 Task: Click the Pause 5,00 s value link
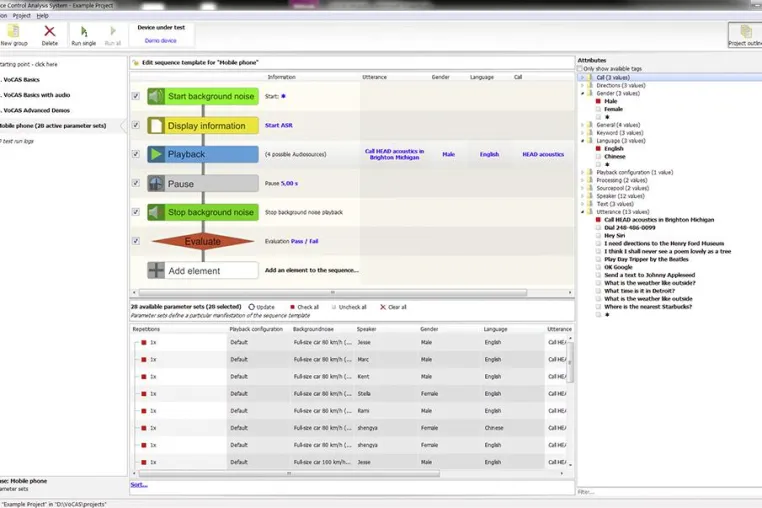click(289, 183)
